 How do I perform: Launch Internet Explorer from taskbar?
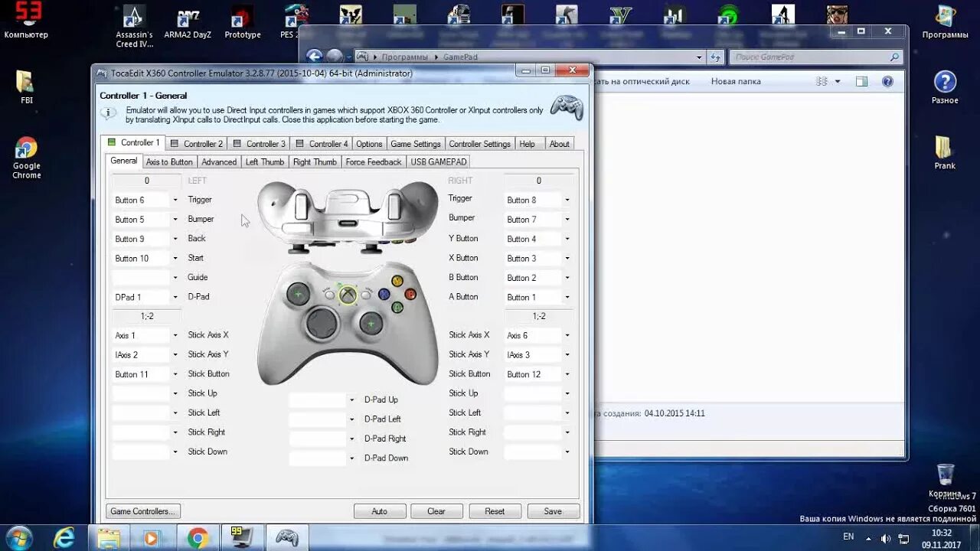(x=64, y=538)
